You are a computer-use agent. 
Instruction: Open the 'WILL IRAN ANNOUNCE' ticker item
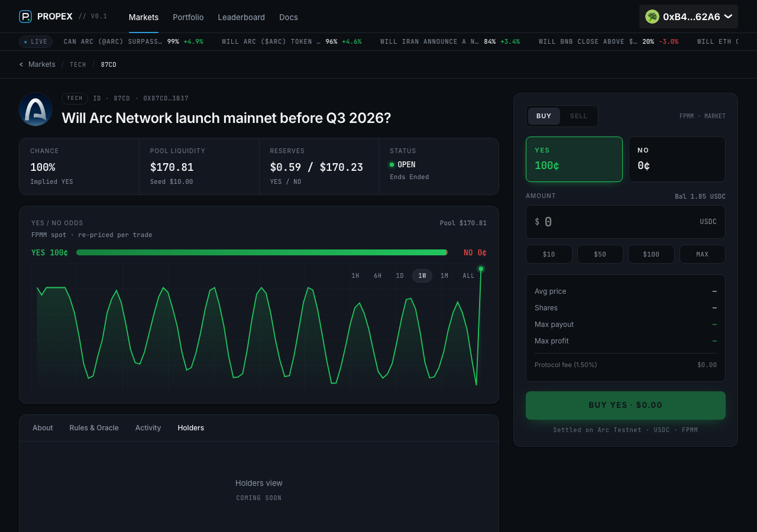pyautogui.click(x=450, y=41)
